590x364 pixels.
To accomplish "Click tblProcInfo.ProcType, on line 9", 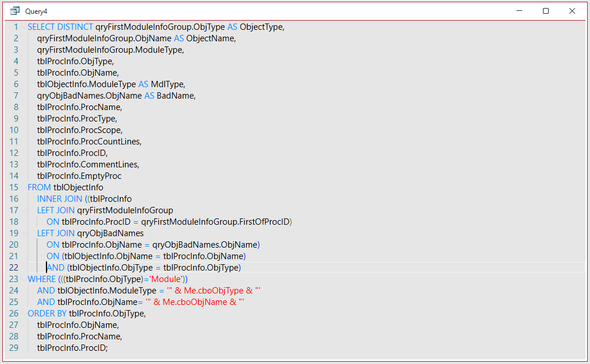I will pyautogui.click(x=77, y=119).
